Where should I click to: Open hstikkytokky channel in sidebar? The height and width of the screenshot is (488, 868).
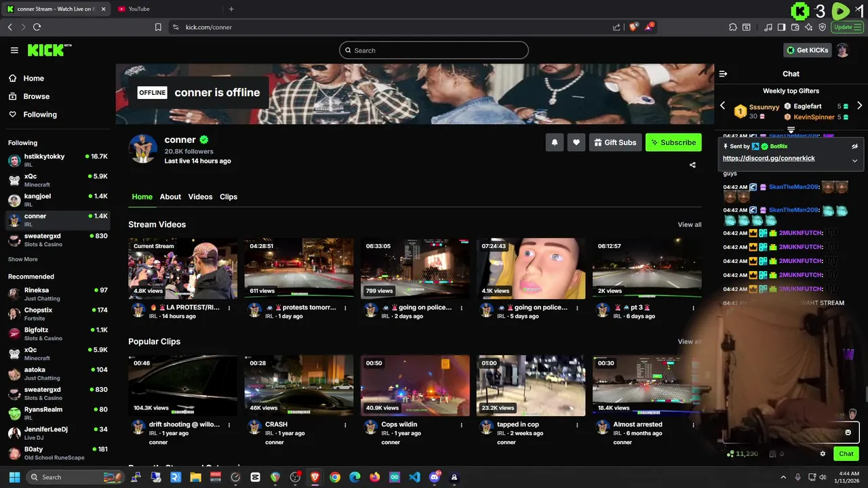pyautogui.click(x=57, y=161)
